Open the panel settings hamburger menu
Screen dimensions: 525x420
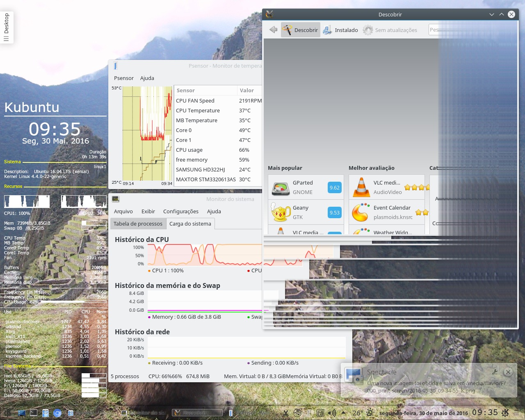tap(516, 413)
